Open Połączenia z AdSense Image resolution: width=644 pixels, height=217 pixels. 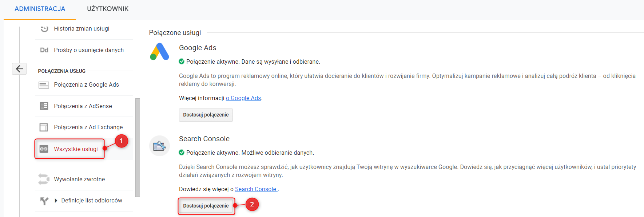click(83, 106)
